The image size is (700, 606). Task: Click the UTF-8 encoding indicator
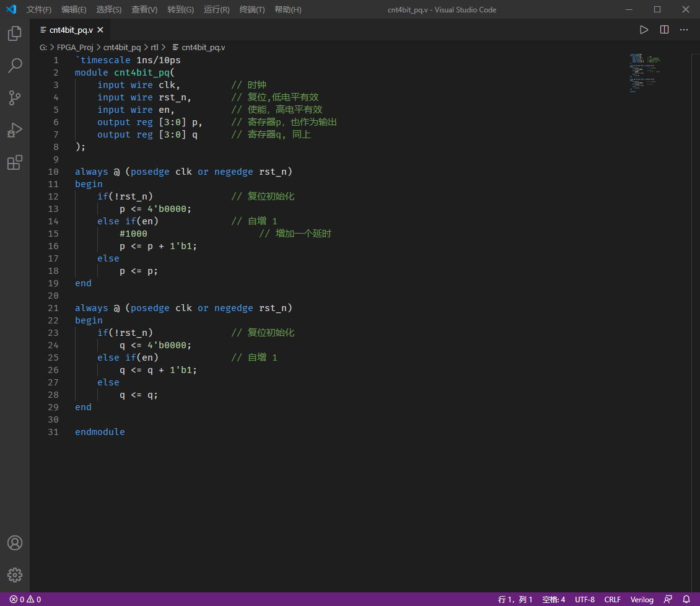(x=584, y=599)
